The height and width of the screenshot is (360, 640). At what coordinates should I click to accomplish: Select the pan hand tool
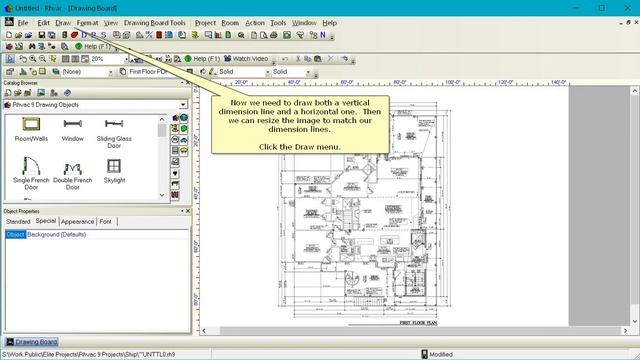(x=23, y=59)
